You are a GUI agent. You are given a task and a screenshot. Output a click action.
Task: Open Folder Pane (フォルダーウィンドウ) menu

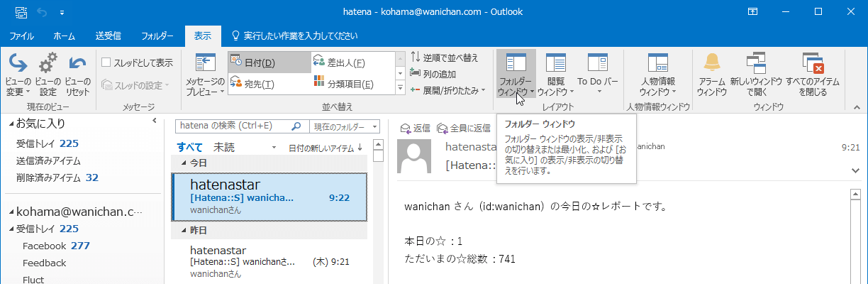516,75
